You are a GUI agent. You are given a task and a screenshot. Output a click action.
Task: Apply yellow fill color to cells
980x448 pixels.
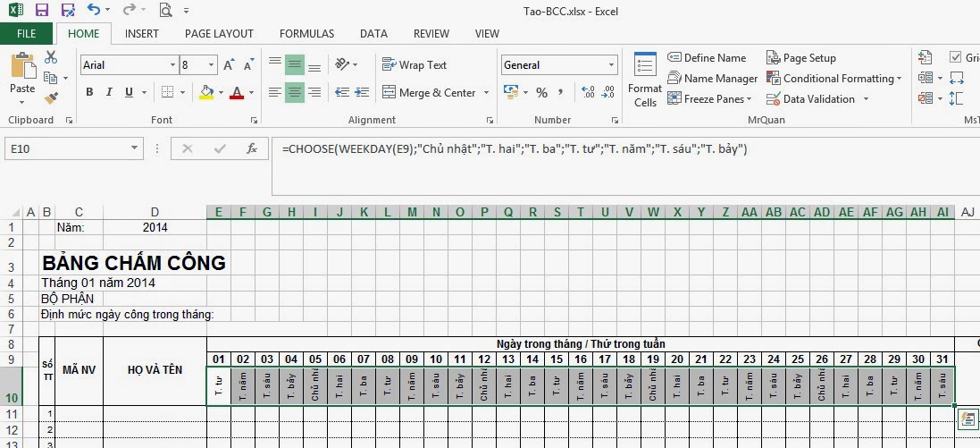coord(207,93)
